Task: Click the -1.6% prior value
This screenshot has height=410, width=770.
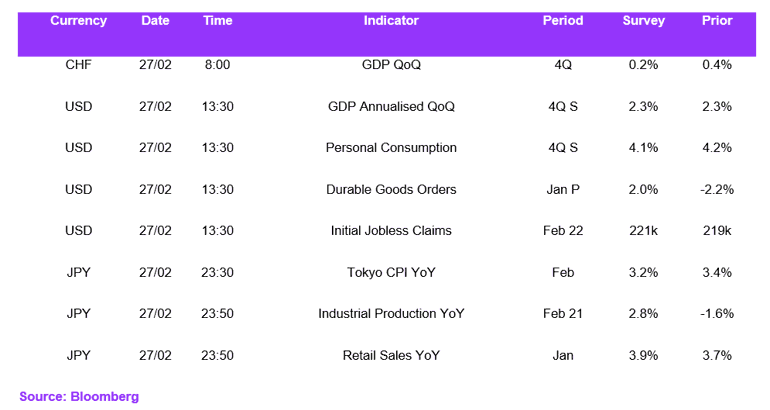Action: point(717,314)
